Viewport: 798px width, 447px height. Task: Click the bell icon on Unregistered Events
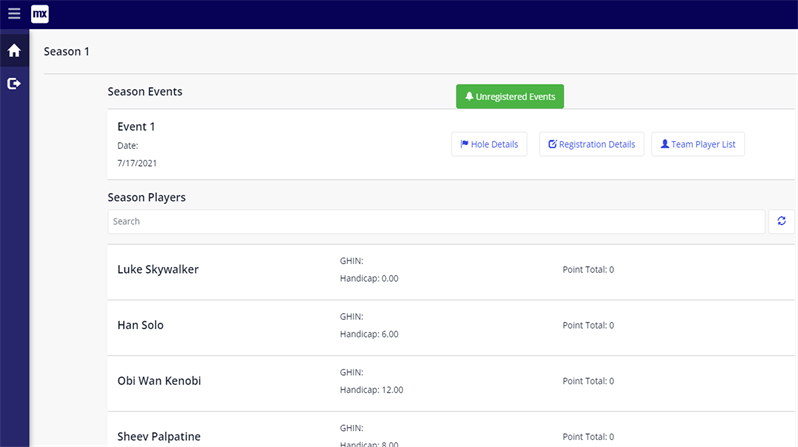point(469,97)
